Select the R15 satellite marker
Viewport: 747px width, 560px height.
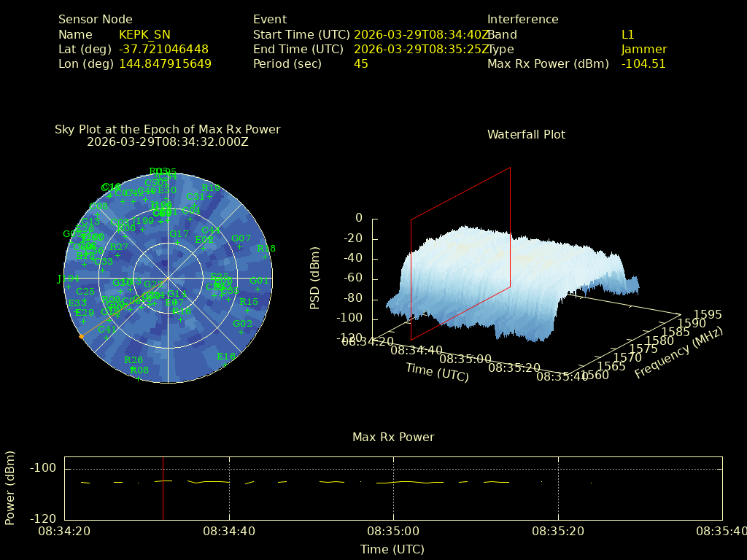[x=249, y=302]
